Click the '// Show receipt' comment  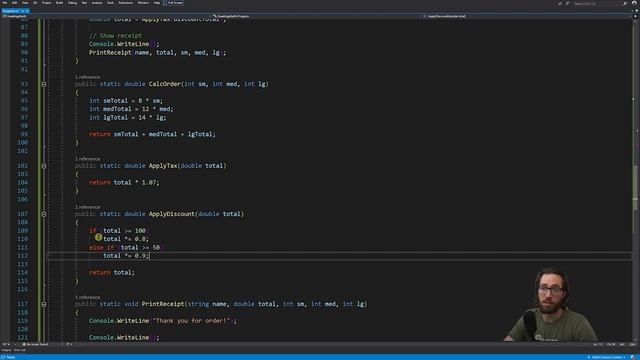click(x=116, y=36)
